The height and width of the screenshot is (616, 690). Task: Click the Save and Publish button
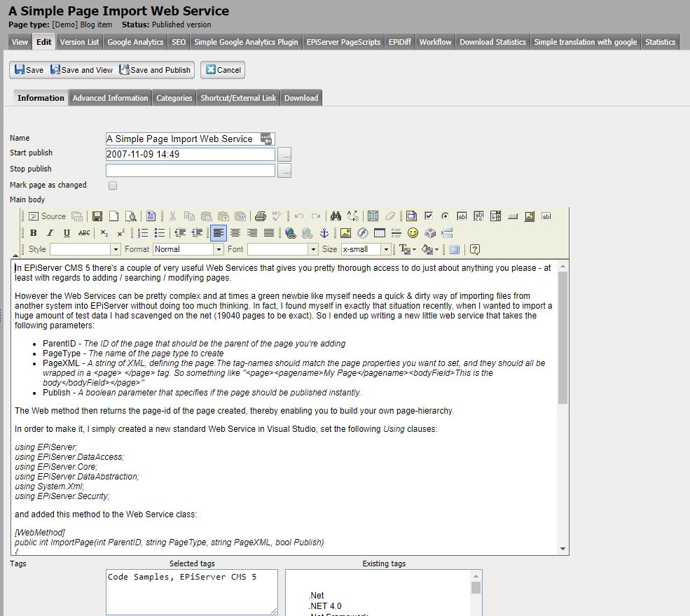click(x=154, y=70)
